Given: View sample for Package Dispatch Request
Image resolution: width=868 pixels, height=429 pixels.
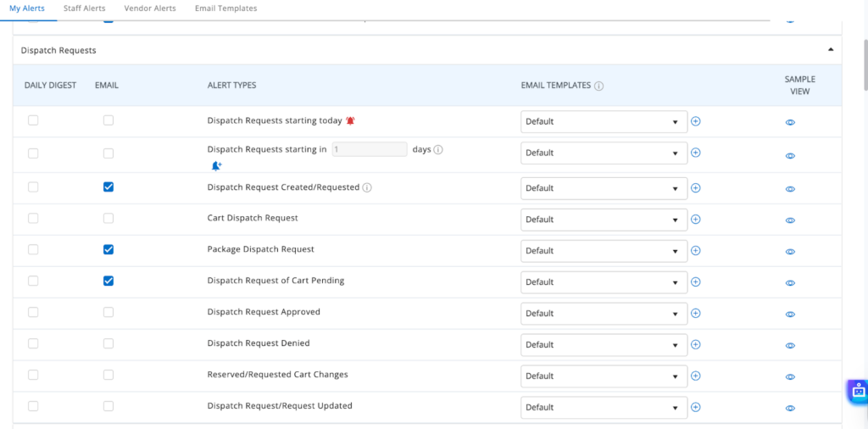Looking at the screenshot, I should coord(790,252).
